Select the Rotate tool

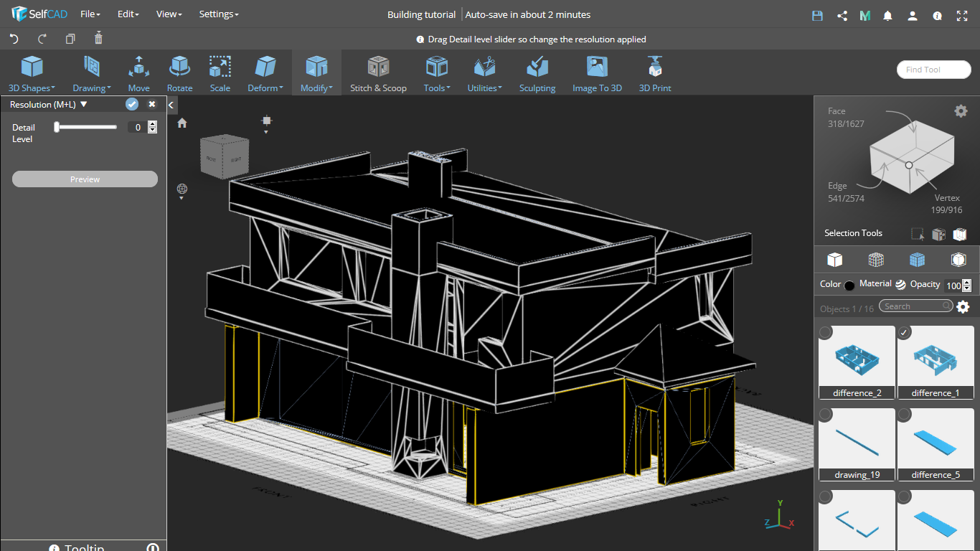(x=179, y=74)
